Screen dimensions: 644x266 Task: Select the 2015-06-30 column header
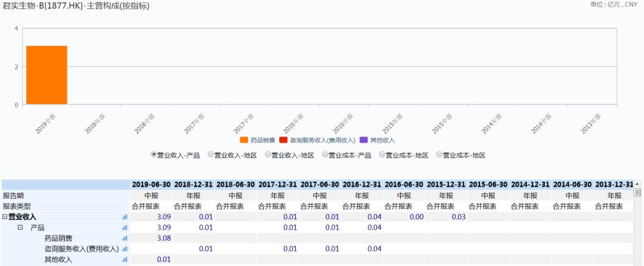[488, 185]
